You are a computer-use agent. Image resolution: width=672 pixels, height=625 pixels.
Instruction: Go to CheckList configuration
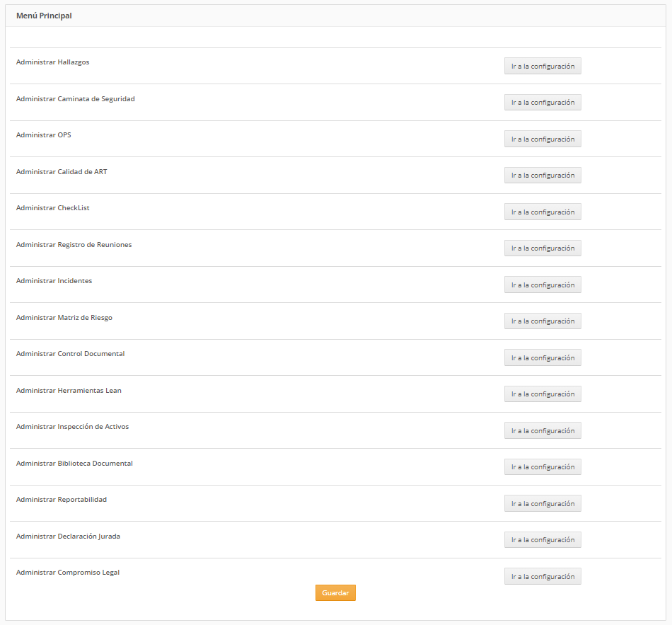pyautogui.click(x=543, y=212)
